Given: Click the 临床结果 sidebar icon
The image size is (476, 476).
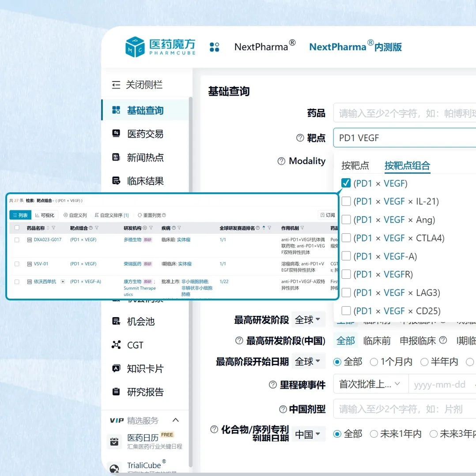Looking at the screenshot, I should pos(116,180).
